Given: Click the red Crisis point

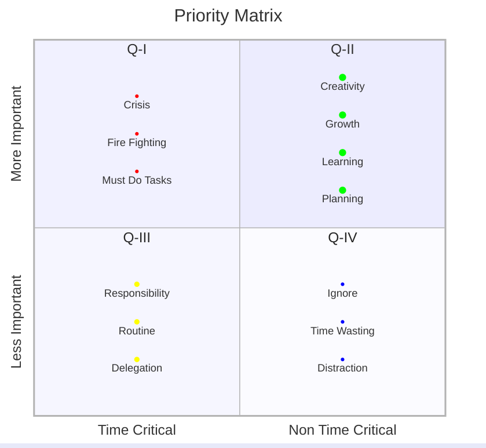Looking at the screenshot, I should click(137, 96).
